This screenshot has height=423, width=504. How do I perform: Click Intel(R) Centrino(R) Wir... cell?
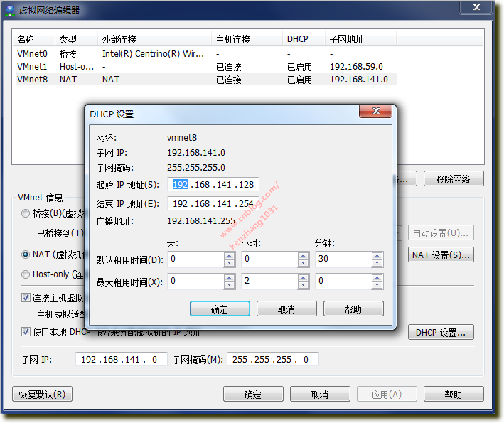point(153,54)
